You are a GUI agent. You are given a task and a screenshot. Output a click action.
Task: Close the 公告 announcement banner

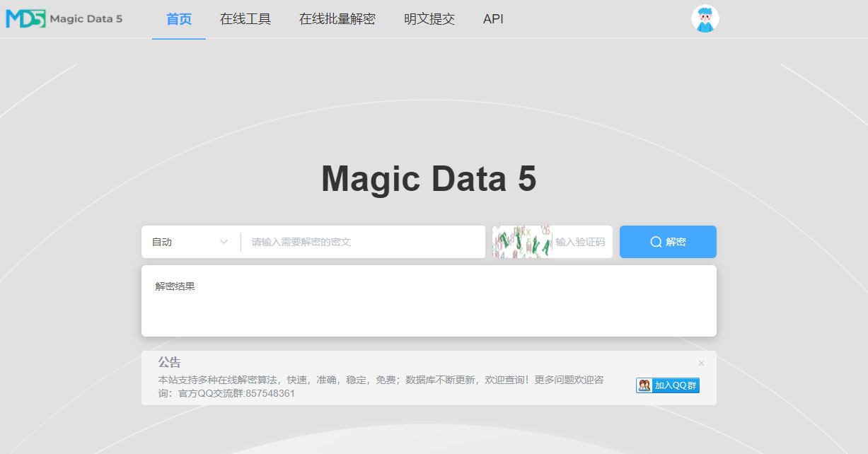click(701, 363)
